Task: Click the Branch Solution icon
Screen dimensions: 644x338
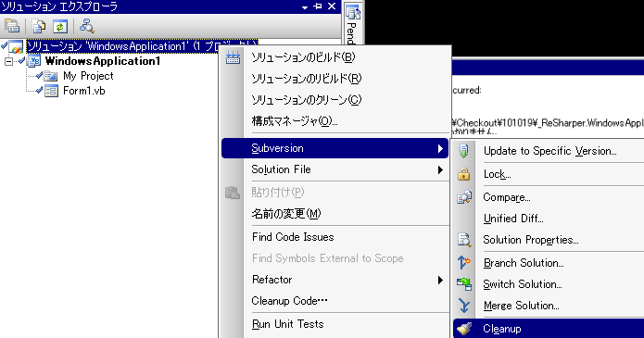Action: pyautogui.click(x=464, y=263)
